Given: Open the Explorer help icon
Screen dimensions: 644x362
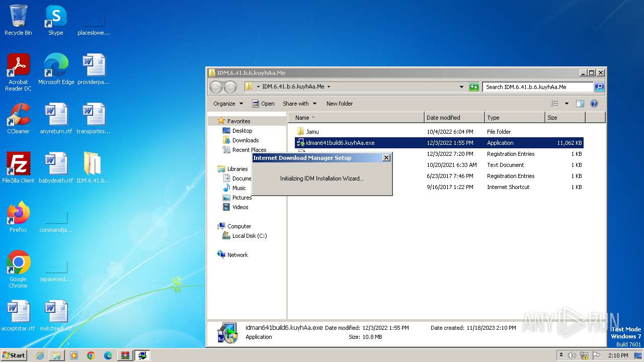Looking at the screenshot, I should pos(594,104).
